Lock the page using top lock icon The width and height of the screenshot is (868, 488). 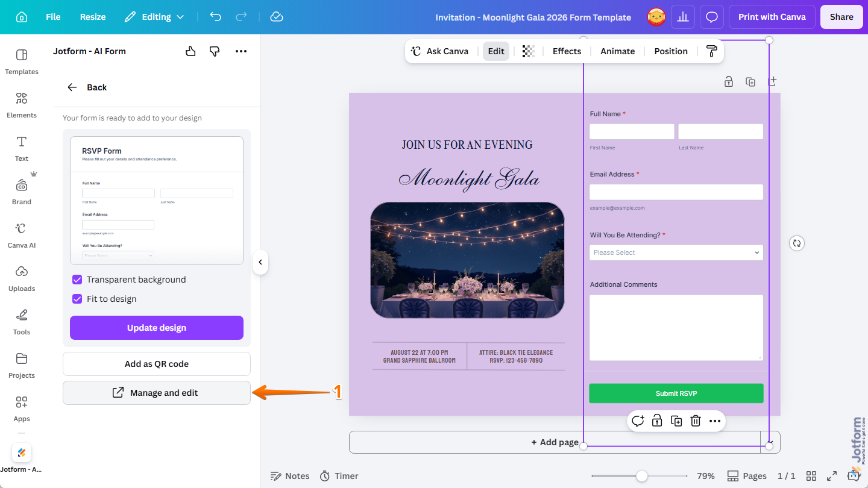pos(729,81)
